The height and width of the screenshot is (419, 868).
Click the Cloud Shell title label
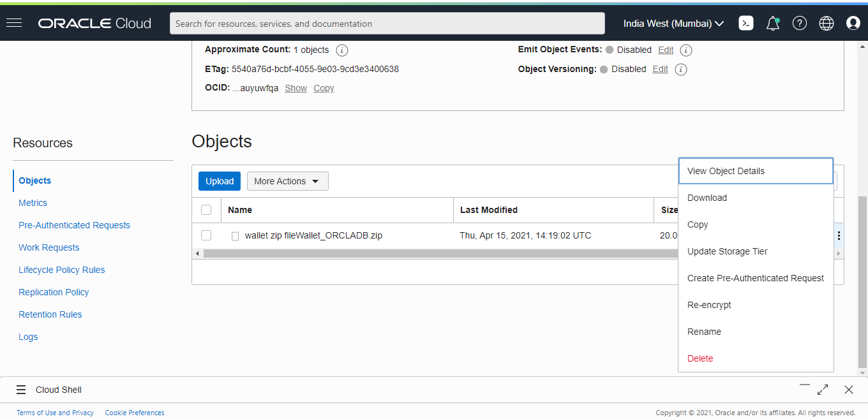59,390
